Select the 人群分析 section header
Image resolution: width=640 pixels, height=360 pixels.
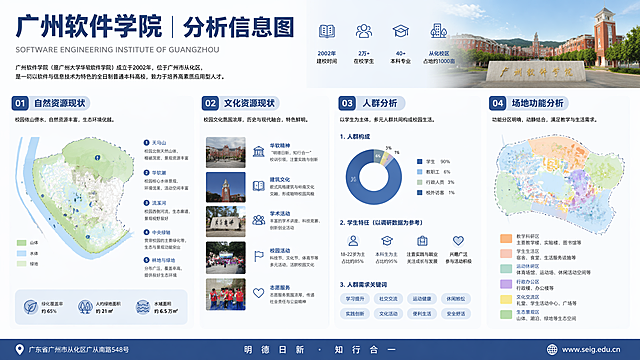380,103
